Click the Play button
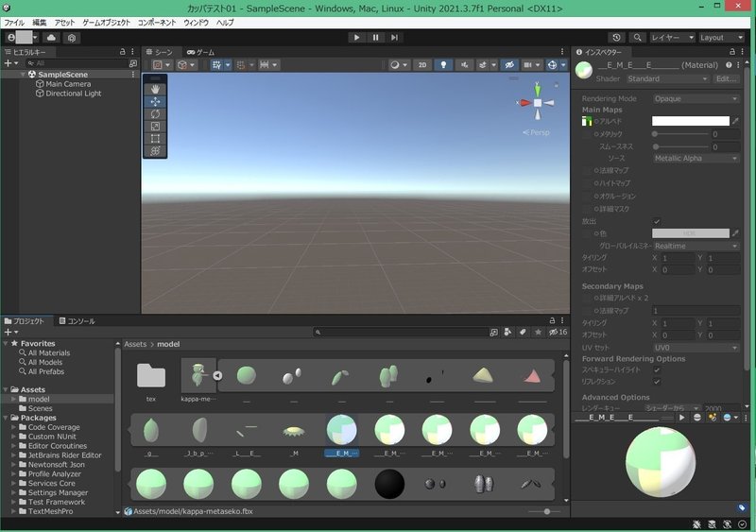Screen dimensions: 756x532 pyautogui.click(x=356, y=37)
